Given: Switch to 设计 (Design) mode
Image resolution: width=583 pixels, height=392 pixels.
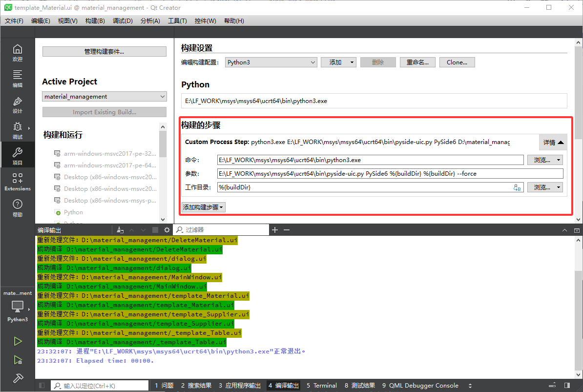Looking at the screenshot, I should click(x=18, y=105).
